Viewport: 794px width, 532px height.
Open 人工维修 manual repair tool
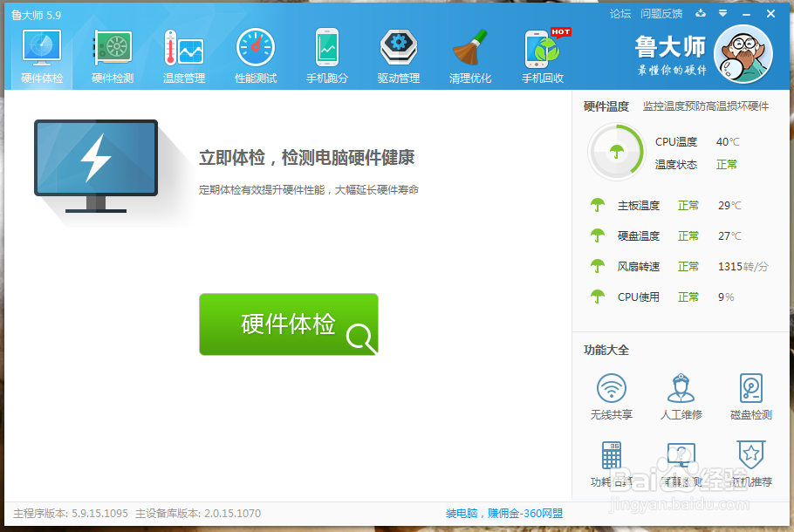[681, 396]
